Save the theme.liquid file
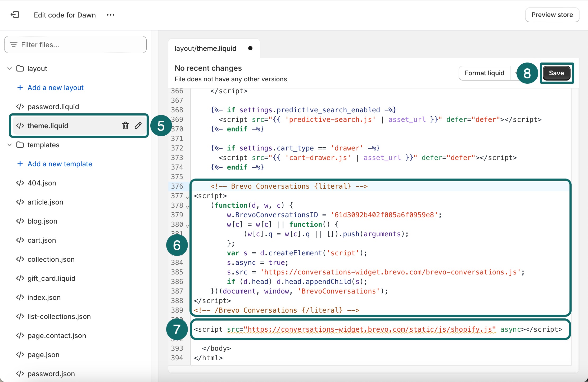Viewport: 588px width, 382px height. (x=556, y=73)
